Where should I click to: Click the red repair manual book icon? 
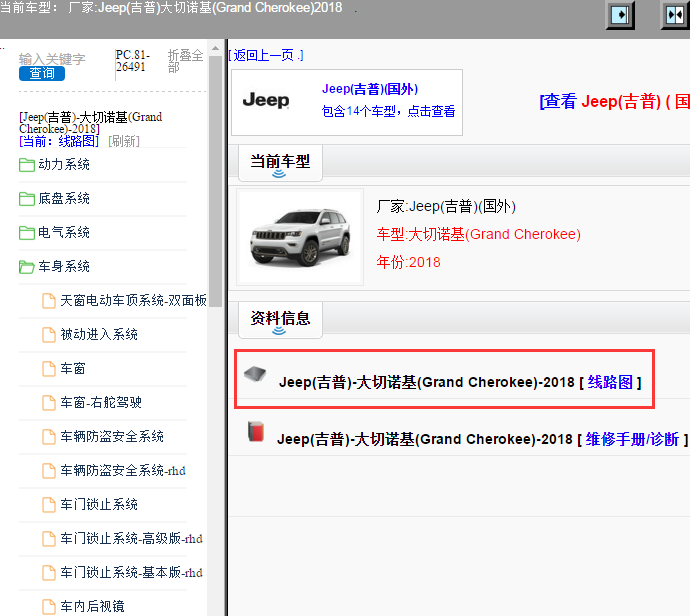click(x=256, y=432)
